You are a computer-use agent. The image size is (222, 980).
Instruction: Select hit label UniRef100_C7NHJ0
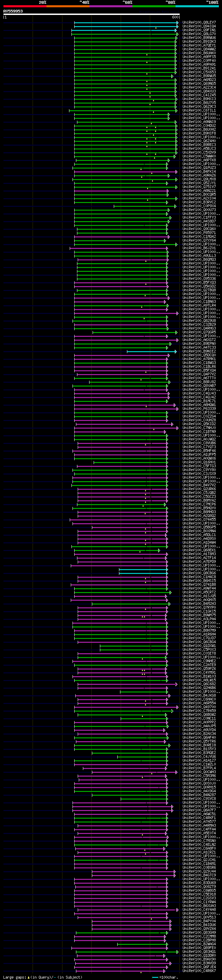coord(199,428)
